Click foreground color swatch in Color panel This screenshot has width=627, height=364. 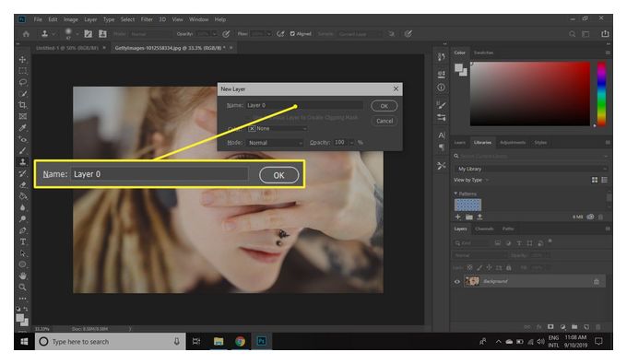click(458, 68)
